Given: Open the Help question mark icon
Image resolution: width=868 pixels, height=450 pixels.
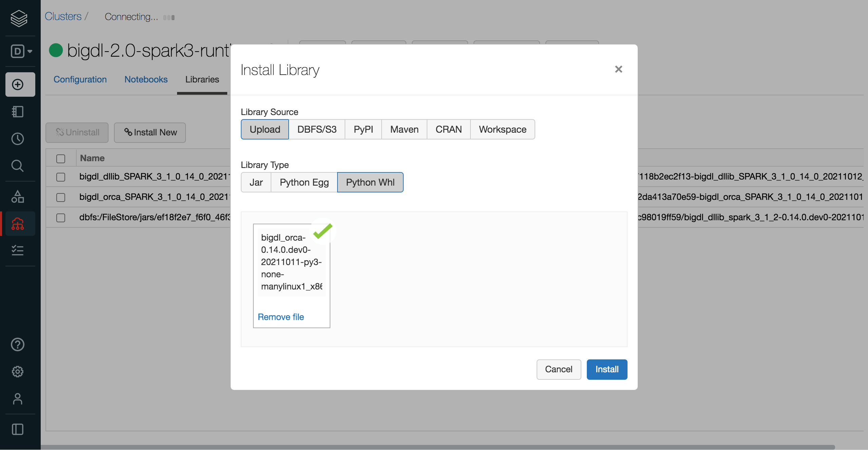Looking at the screenshot, I should (x=18, y=344).
